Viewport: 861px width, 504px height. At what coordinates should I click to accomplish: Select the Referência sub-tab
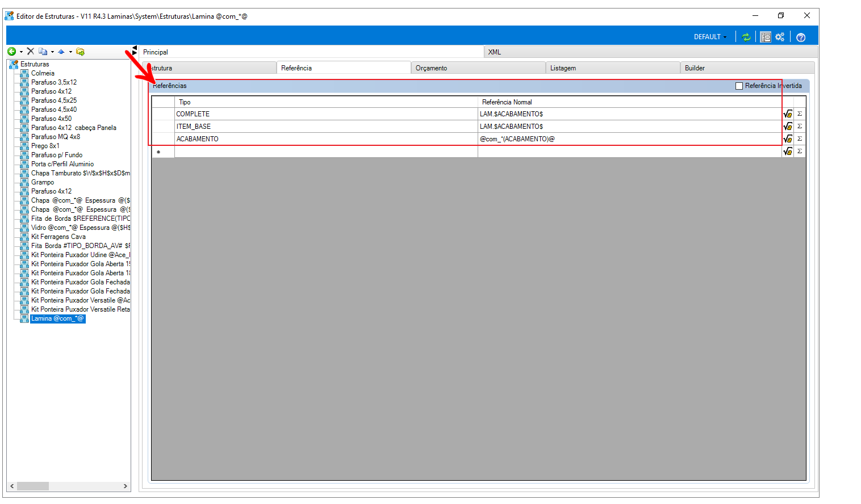344,68
